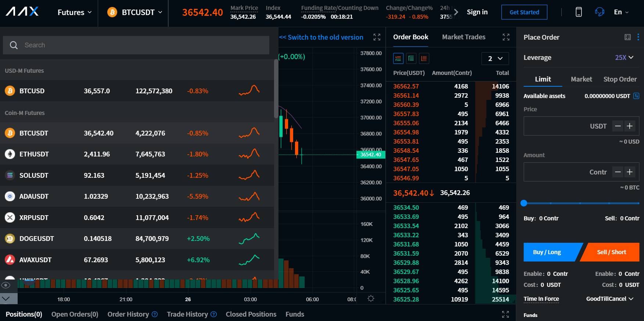The image size is (644, 321).
Task: Decrease price with the minus button
Action: point(618,126)
